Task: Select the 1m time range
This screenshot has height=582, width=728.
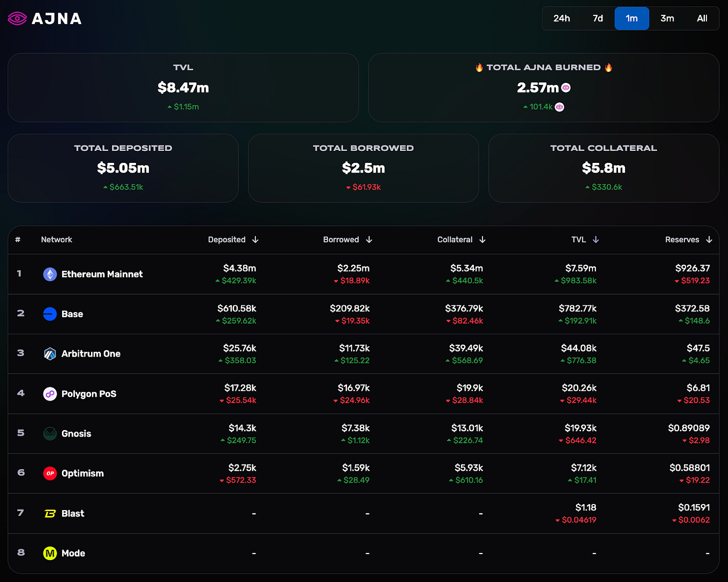Action: [x=632, y=18]
